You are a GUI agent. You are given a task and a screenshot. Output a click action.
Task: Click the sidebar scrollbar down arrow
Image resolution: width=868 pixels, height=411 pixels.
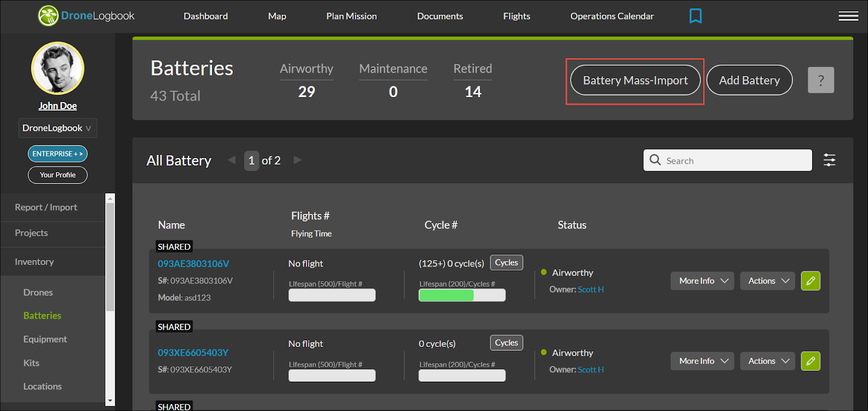(x=110, y=401)
